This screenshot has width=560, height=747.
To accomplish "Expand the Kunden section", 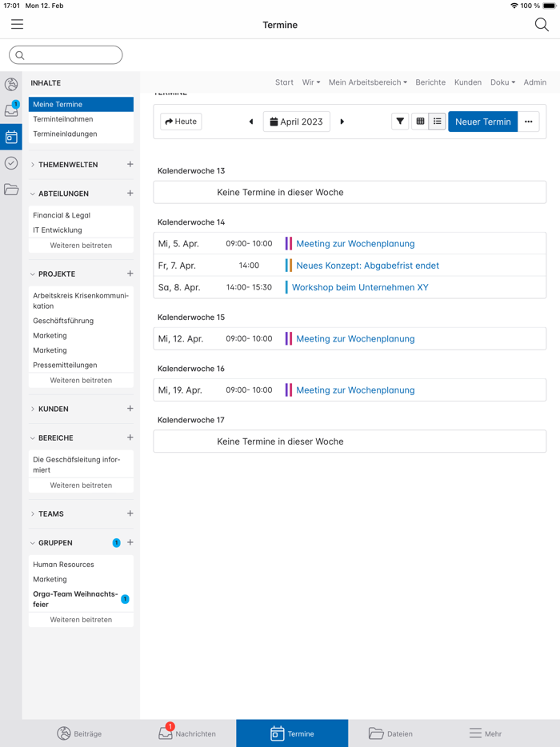I will (x=33, y=409).
